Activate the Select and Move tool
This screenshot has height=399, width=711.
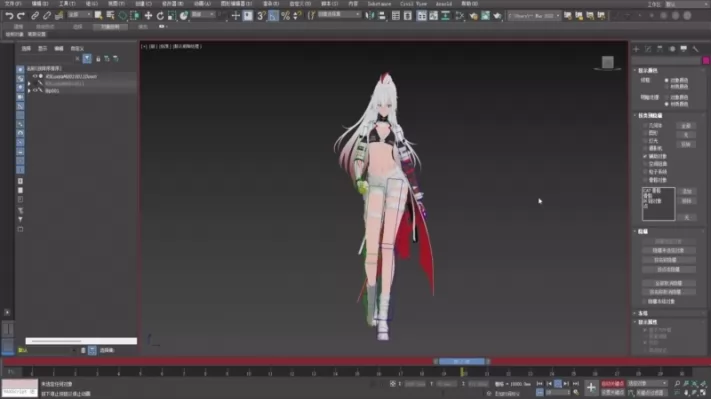tap(148, 16)
